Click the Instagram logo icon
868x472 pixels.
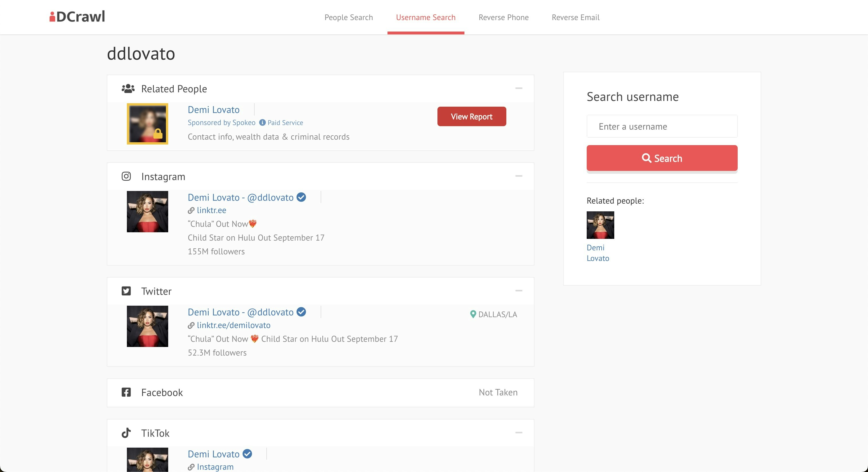(x=126, y=176)
